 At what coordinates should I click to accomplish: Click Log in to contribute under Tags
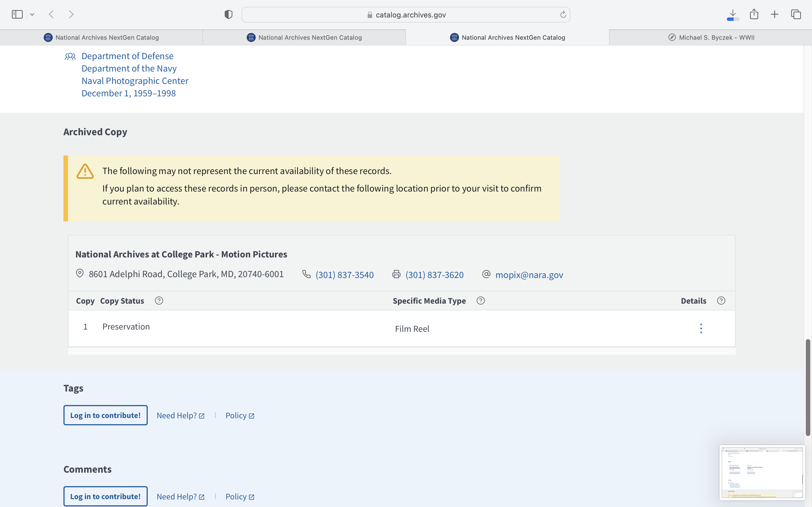pyautogui.click(x=105, y=415)
